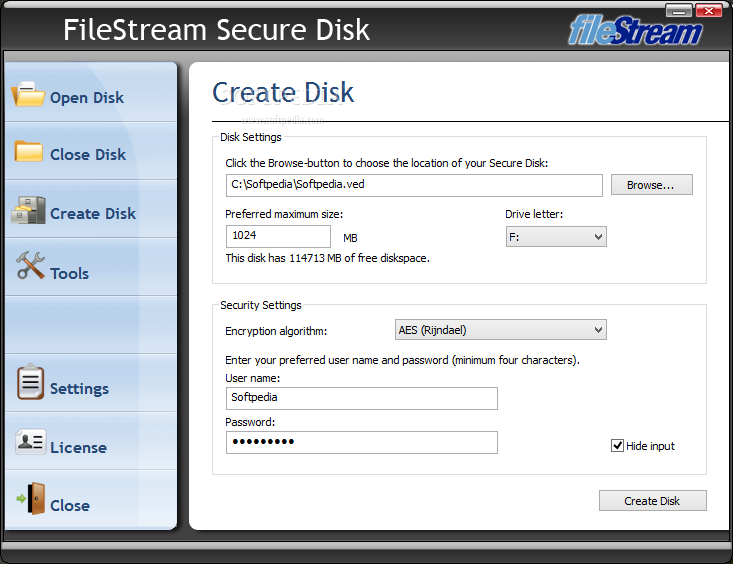Click the 'Drive letter:' label
733x564 pixels.
[534, 214]
